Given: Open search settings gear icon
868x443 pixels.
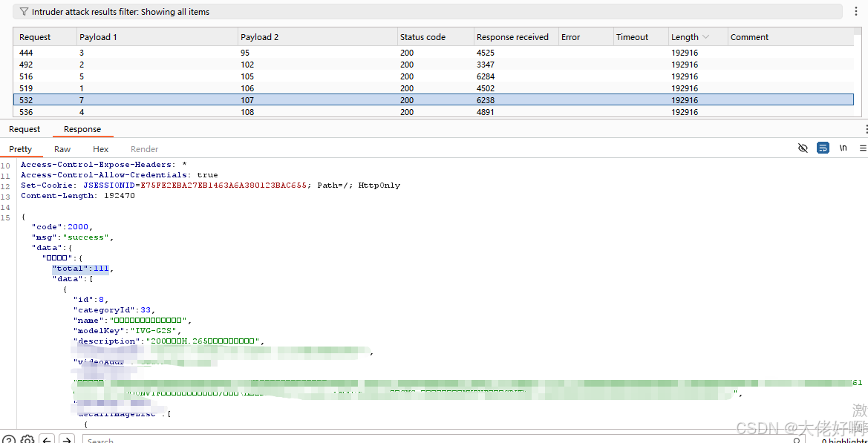Looking at the screenshot, I should 27,440.
